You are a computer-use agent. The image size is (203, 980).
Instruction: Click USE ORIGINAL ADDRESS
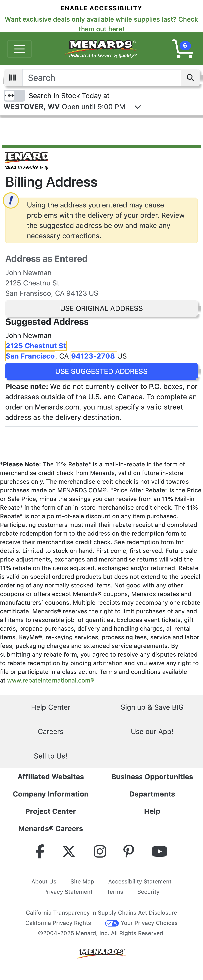tap(101, 308)
